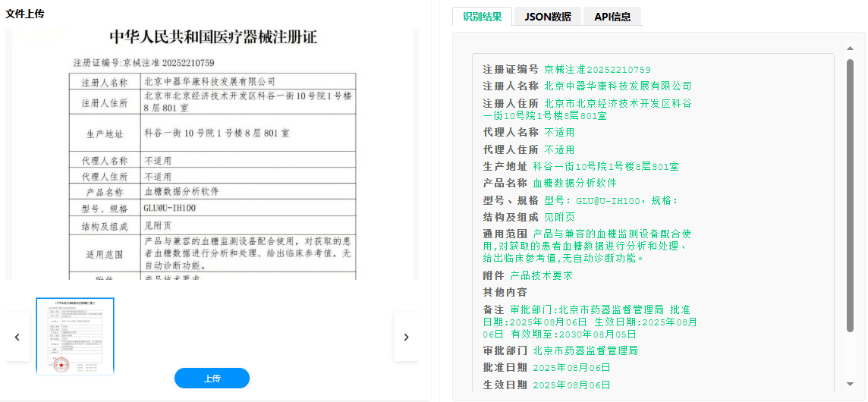Open the JSON数据 tab

point(548,16)
